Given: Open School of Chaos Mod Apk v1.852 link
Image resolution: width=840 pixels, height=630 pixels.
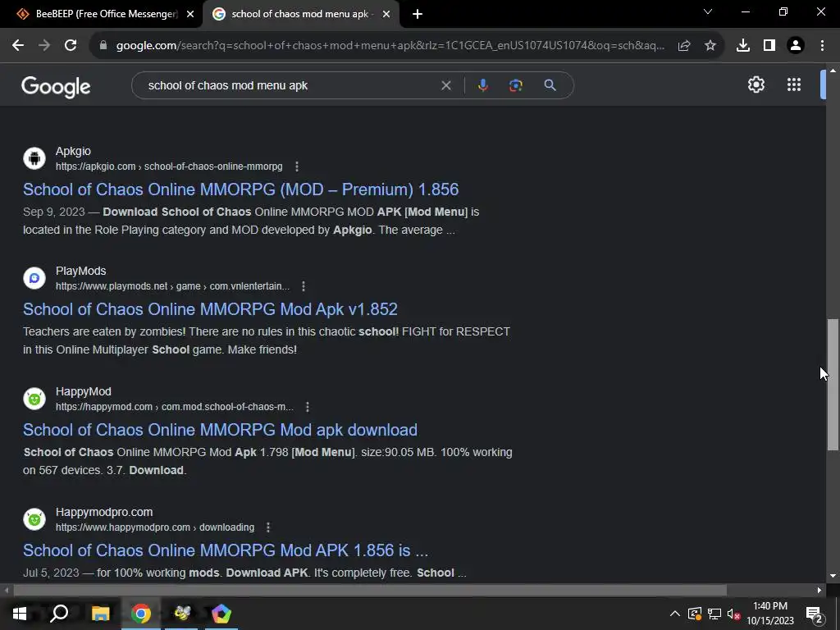Looking at the screenshot, I should pos(210,309).
